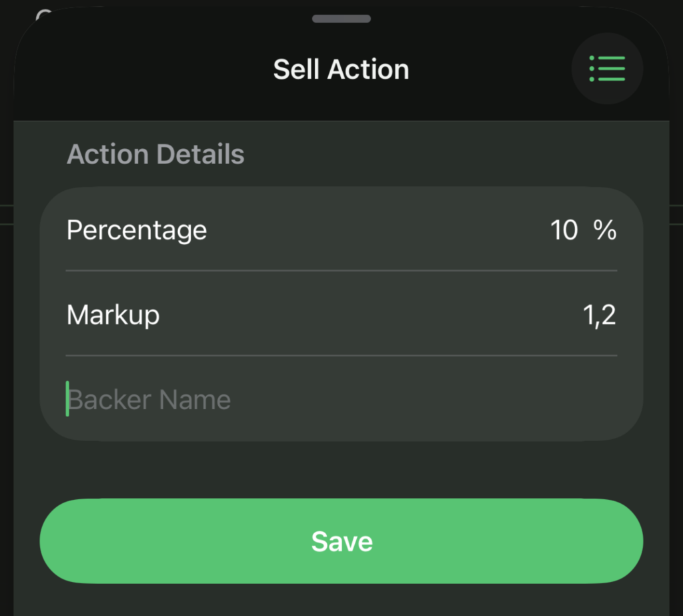The image size is (683, 616).
Task: Click the Save button
Action: pyautogui.click(x=341, y=541)
